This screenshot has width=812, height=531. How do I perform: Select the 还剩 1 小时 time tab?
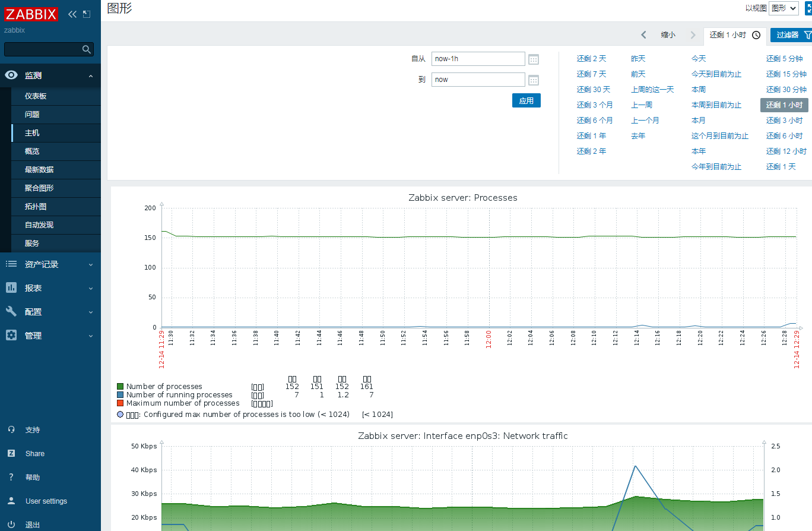point(735,35)
